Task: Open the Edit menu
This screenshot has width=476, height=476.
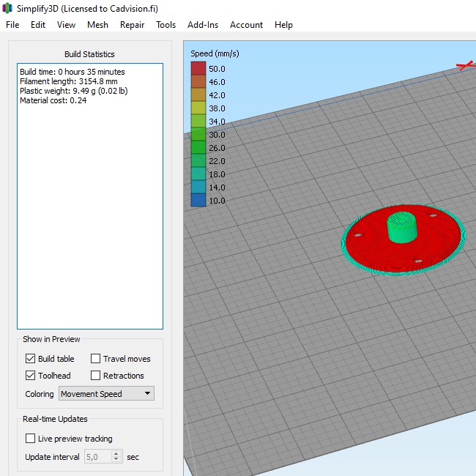Action: pos(38,25)
